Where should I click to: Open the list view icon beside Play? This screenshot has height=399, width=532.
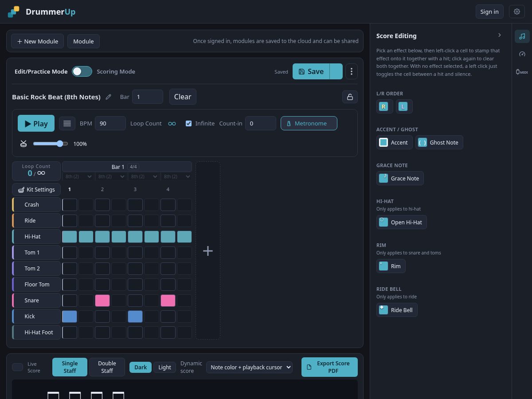67,124
